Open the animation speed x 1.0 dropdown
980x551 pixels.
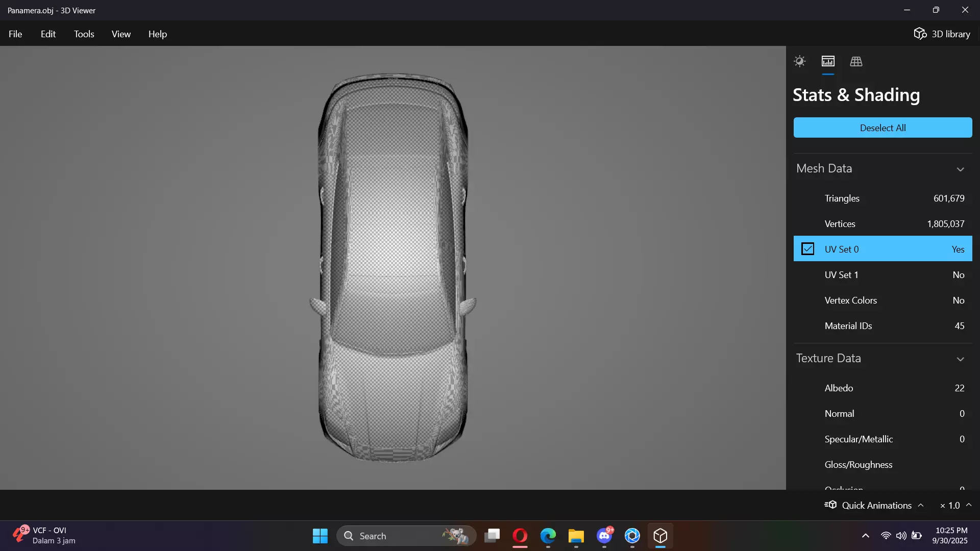(955, 505)
